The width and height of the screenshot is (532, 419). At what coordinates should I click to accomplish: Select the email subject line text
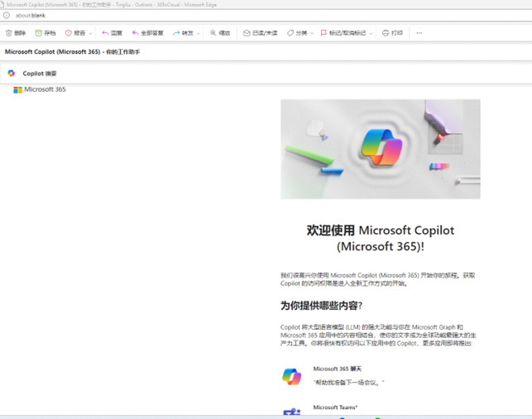tap(72, 52)
